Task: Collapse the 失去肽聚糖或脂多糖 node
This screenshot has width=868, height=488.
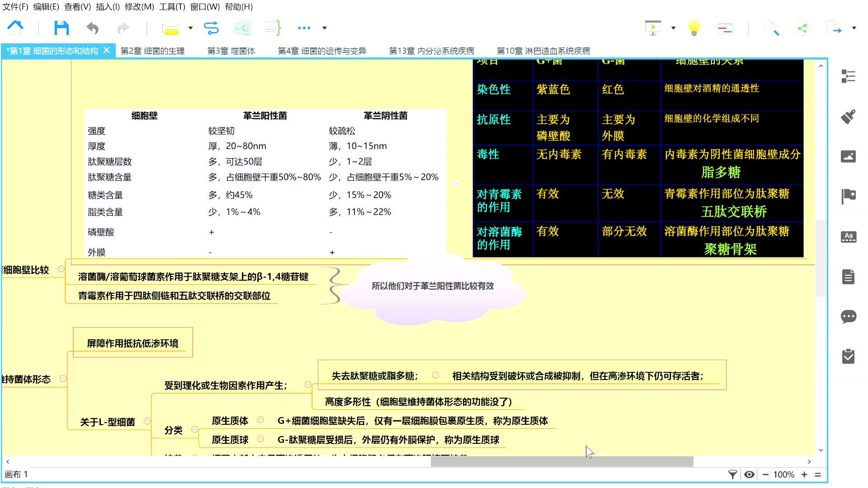Action: tap(435, 375)
